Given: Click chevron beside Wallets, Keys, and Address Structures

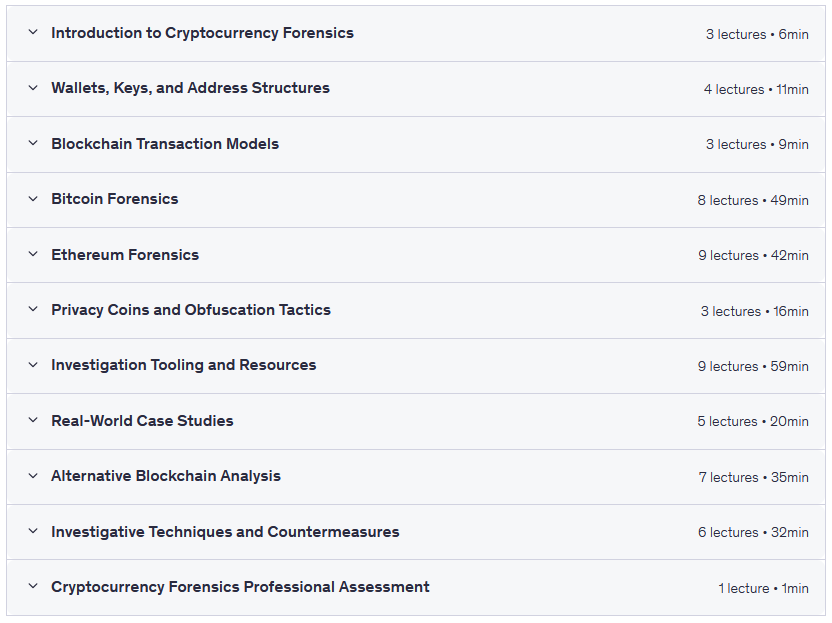Looking at the screenshot, I should click(33, 88).
